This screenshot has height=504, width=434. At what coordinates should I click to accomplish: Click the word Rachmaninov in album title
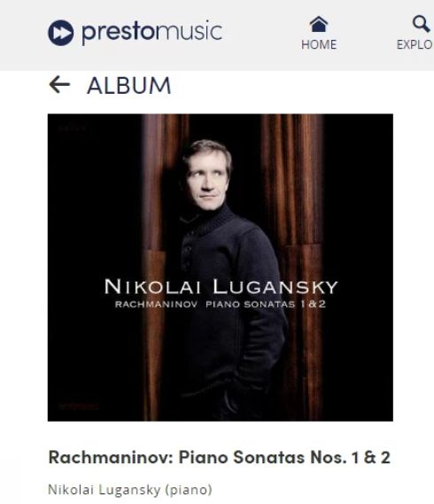pos(111,457)
